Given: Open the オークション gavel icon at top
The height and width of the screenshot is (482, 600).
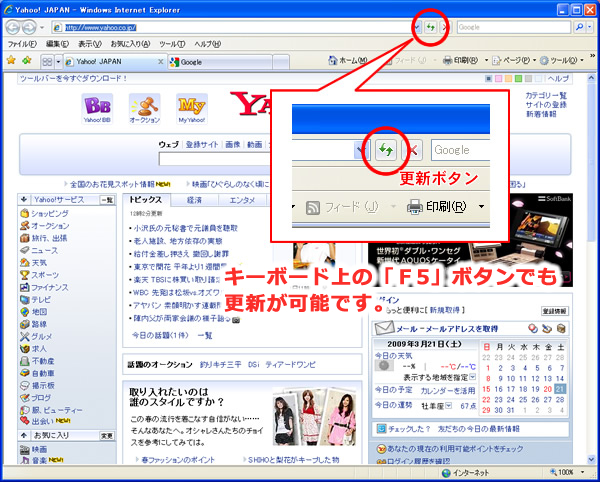Looking at the screenshot, I should pyautogui.click(x=145, y=108).
